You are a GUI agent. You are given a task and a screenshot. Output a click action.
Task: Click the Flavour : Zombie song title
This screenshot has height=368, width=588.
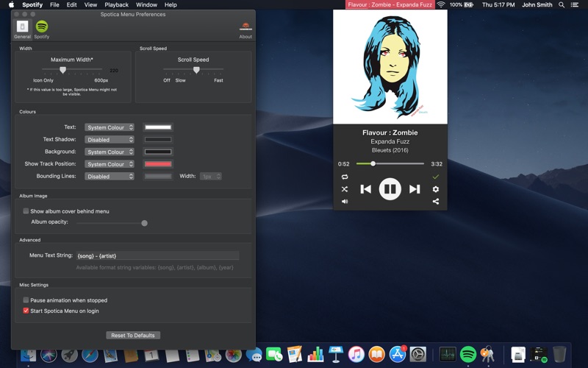point(390,132)
